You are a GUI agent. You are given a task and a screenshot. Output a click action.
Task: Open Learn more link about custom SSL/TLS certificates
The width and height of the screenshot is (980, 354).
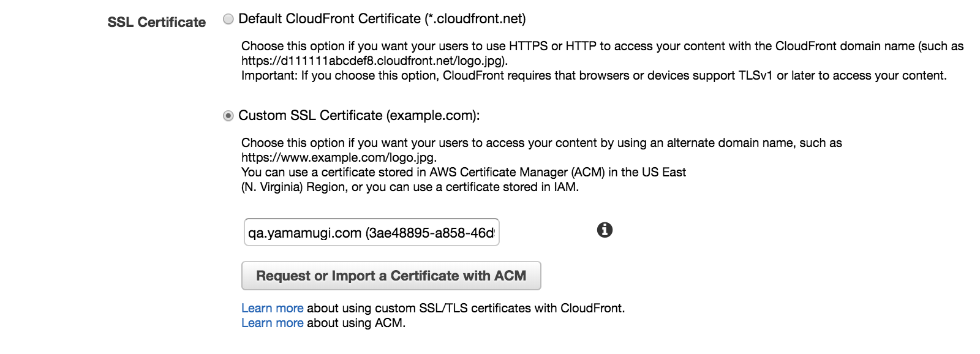pos(273,308)
